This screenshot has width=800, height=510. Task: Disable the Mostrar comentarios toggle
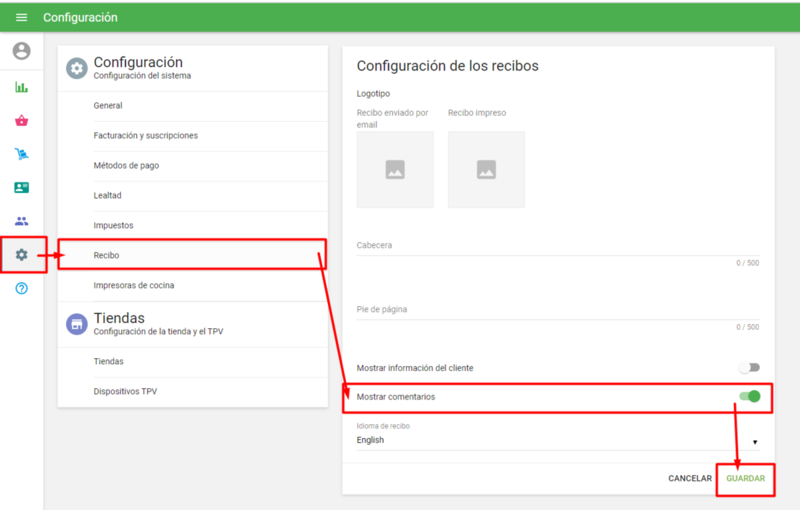tap(749, 397)
